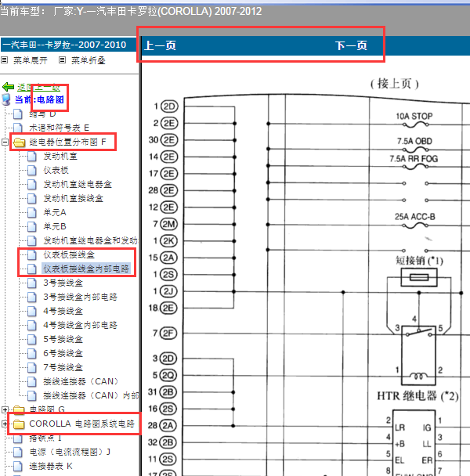Select the highlighted 仪表板接线盒内部电路 item

[x=86, y=269]
